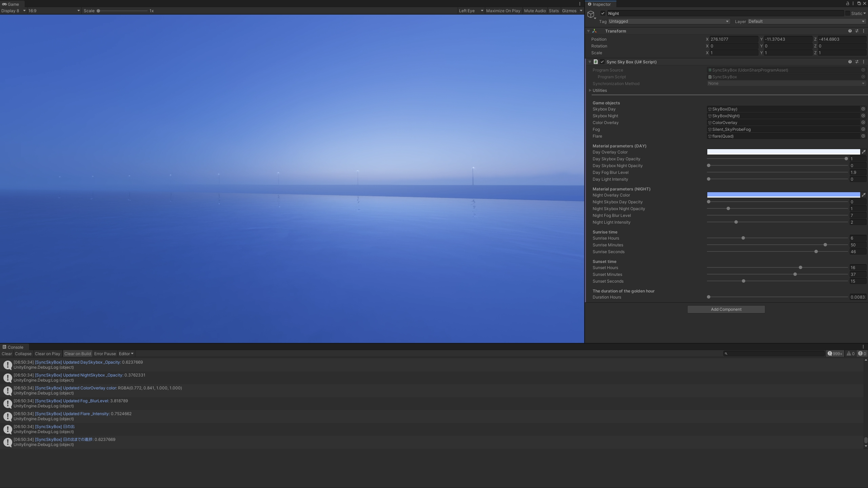Click object picker for Skybox Night

[863, 116]
